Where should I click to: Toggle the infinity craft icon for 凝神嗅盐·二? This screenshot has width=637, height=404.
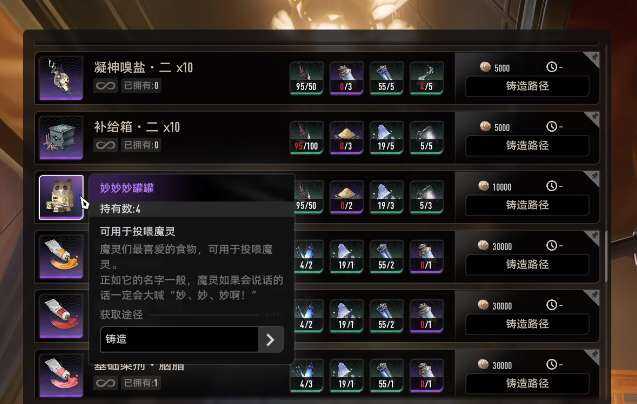[x=106, y=86]
